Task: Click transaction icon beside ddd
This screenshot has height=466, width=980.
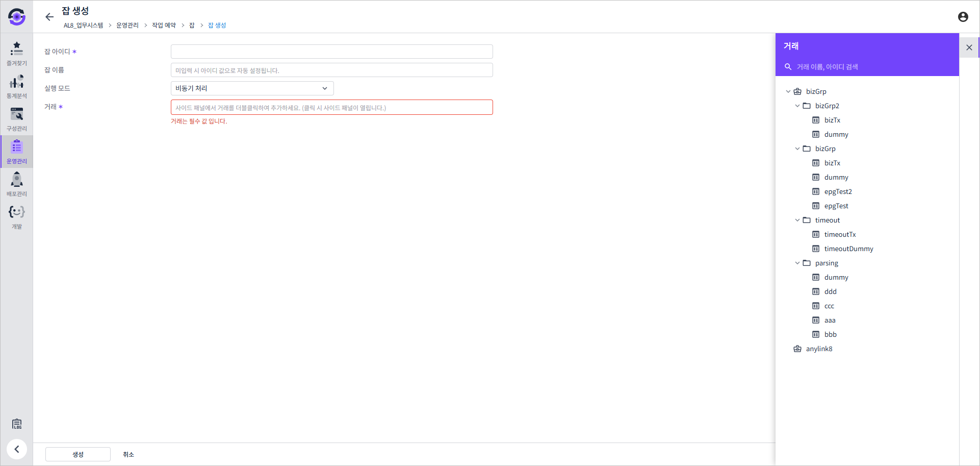Action: click(x=816, y=291)
